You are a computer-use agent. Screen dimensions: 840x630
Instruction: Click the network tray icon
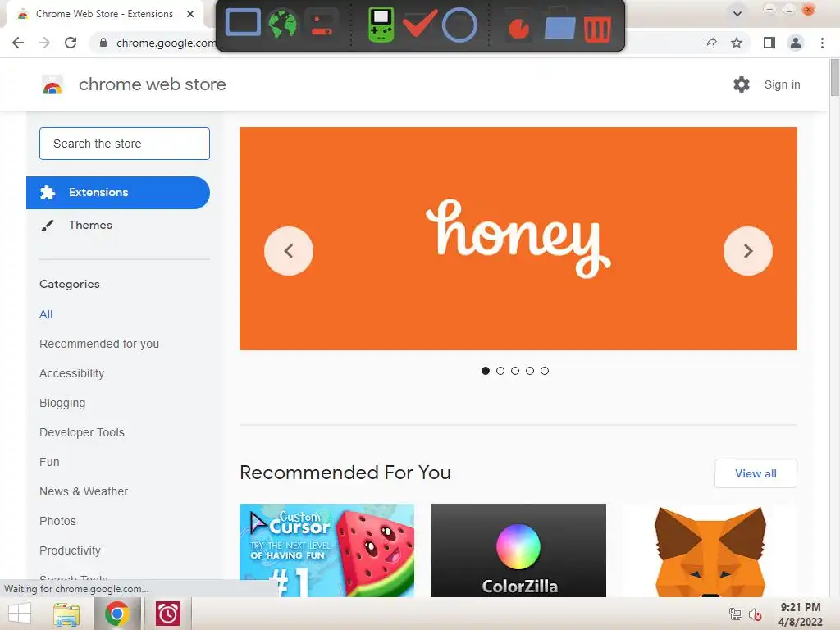tap(736, 614)
